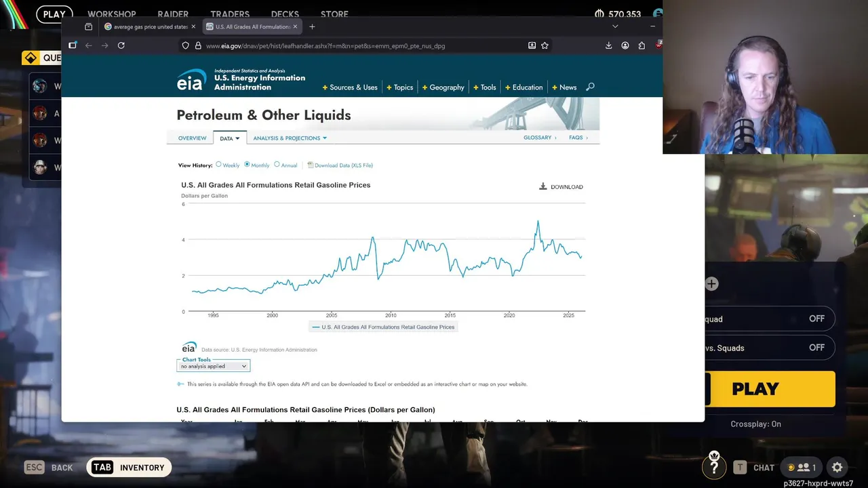Open the Chart Tools 'no analysis applied' dropdown
The image size is (868, 488).
[x=213, y=366]
